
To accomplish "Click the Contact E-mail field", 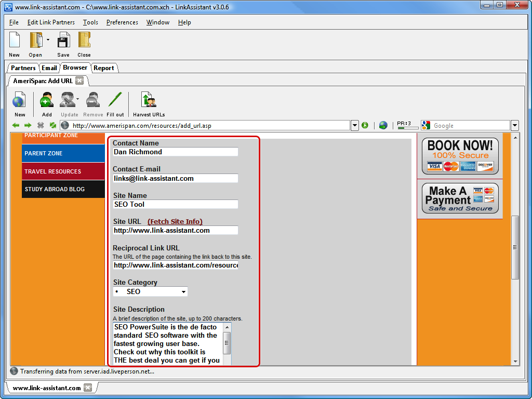I will point(176,179).
